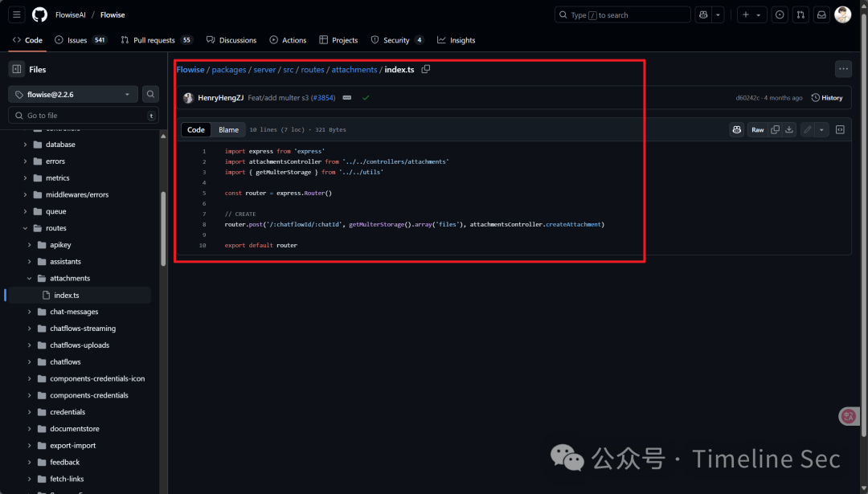Collapse the routes folder
The image size is (868, 494).
[25, 228]
